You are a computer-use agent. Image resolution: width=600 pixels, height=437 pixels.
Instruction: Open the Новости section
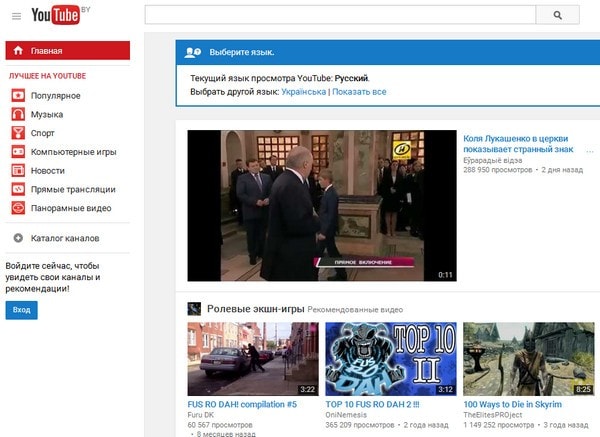(x=48, y=171)
